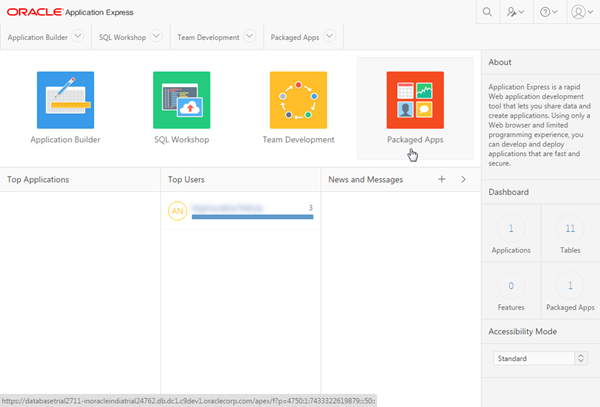This screenshot has height=407, width=600.
Task: Open the account profile menu icon
Action: [x=582, y=12]
